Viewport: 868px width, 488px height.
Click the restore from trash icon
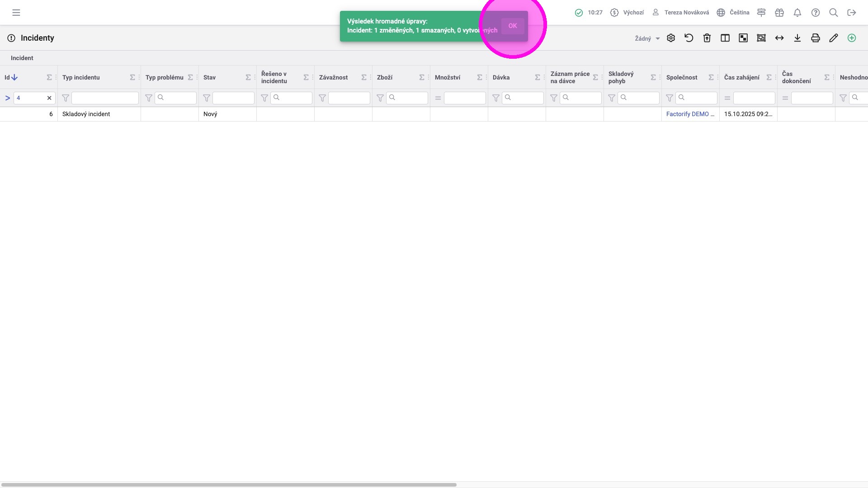click(707, 38)
